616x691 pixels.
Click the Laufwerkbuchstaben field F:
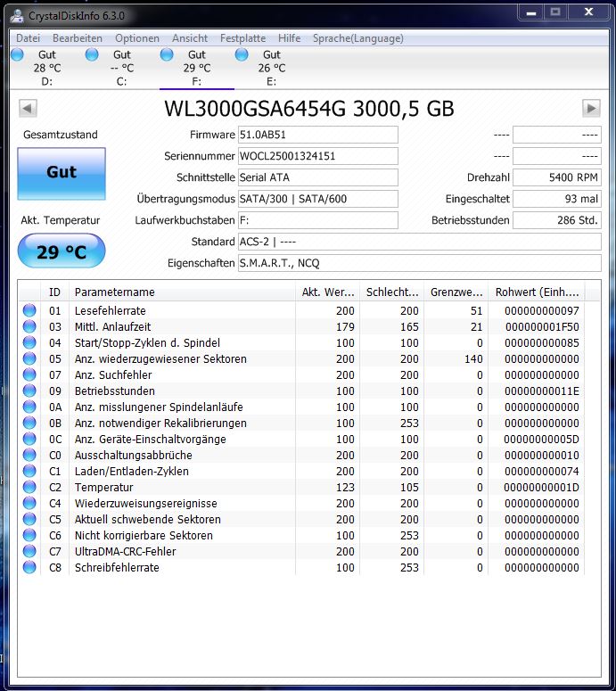(317, 220)
